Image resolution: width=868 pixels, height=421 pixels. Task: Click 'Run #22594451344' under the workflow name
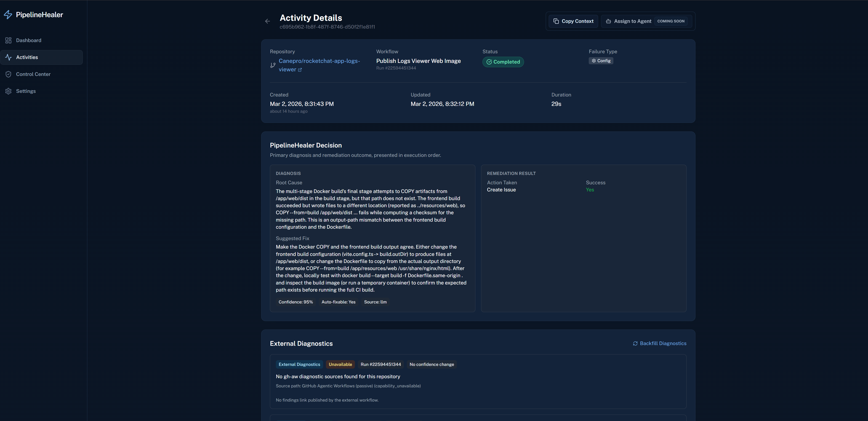tap(396, 68)
